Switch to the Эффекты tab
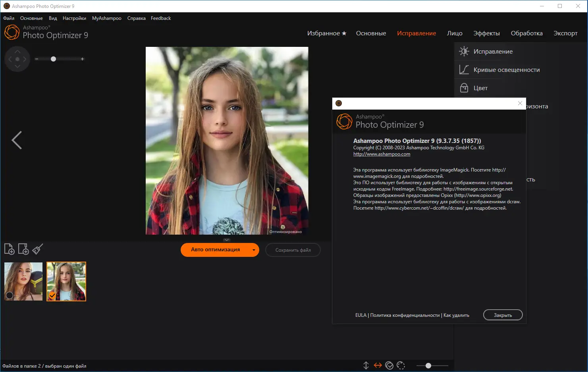 click(x=487, y=33)
